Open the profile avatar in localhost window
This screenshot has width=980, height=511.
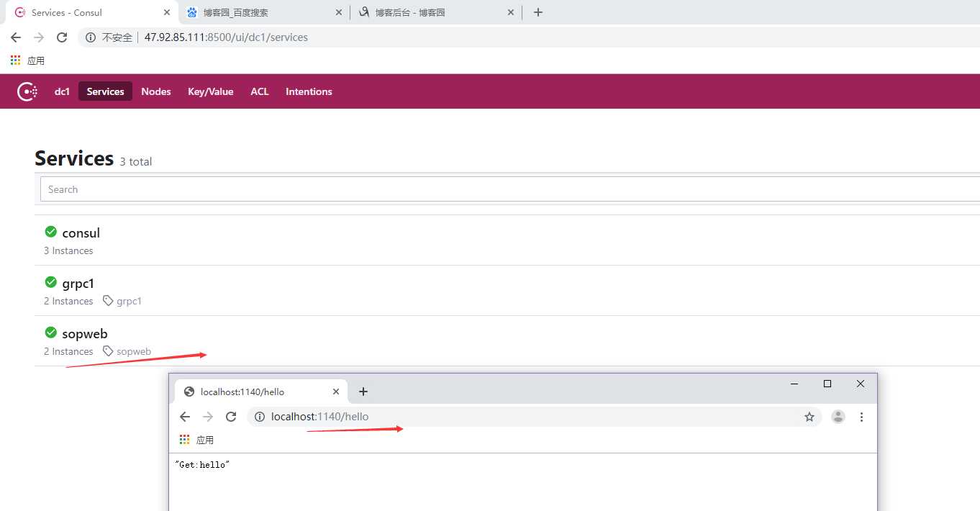coord(838,417)
